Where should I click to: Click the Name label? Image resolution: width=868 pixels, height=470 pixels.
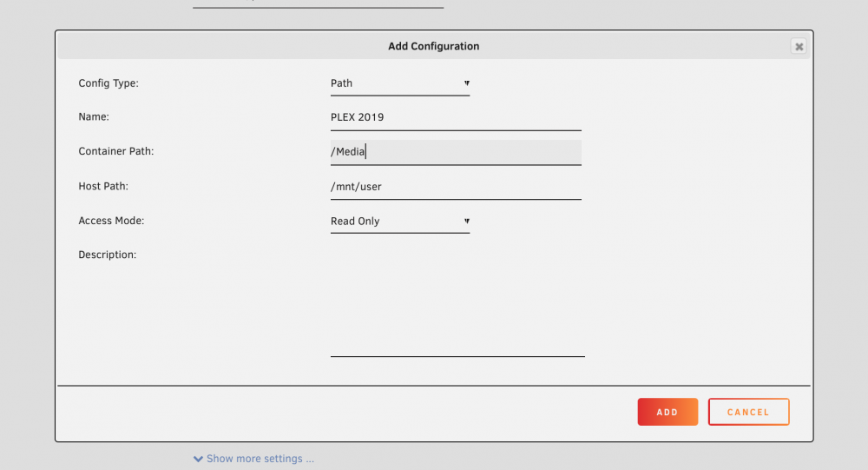click(94, 117)
